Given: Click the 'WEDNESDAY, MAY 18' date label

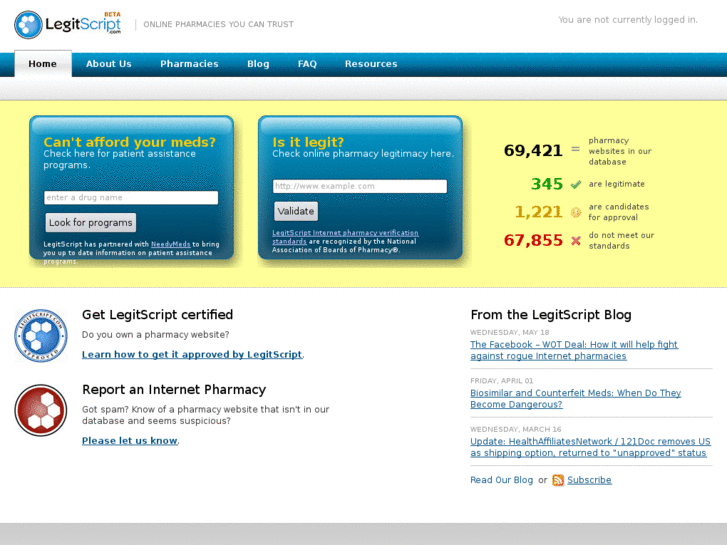Looking at the screenshot, I should [510, 333].
